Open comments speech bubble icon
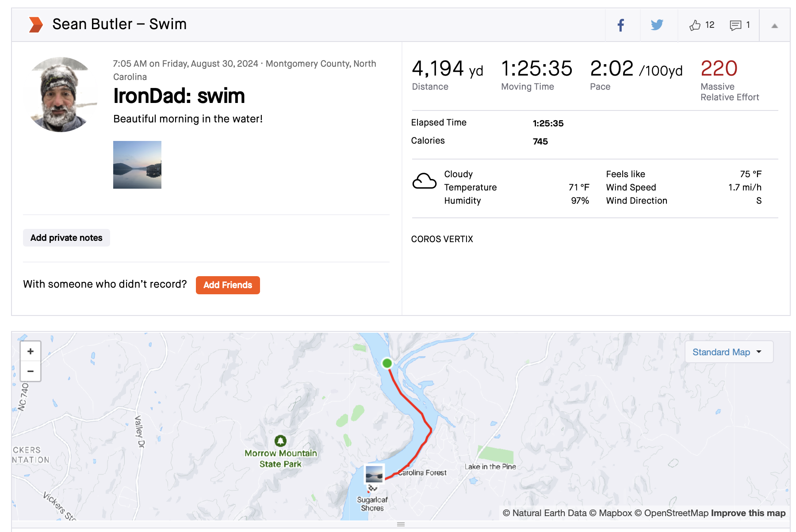 click(735, 25)
